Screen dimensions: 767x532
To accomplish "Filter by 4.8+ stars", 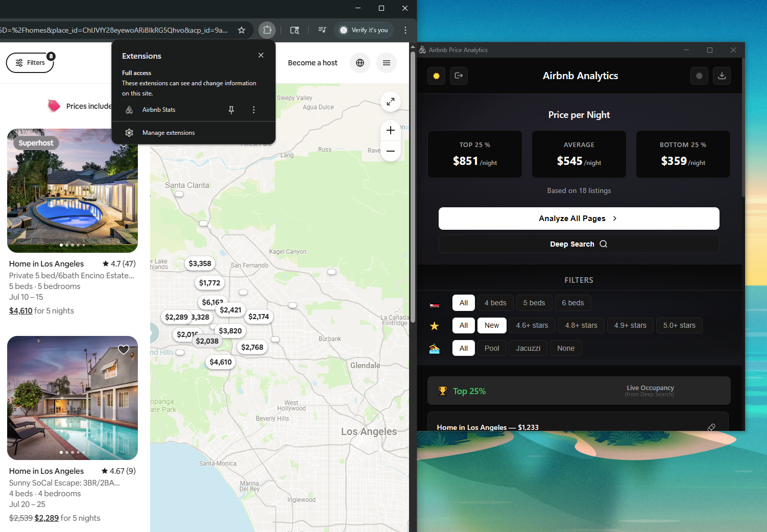I will pyautogui.click(x=581, y=325).
